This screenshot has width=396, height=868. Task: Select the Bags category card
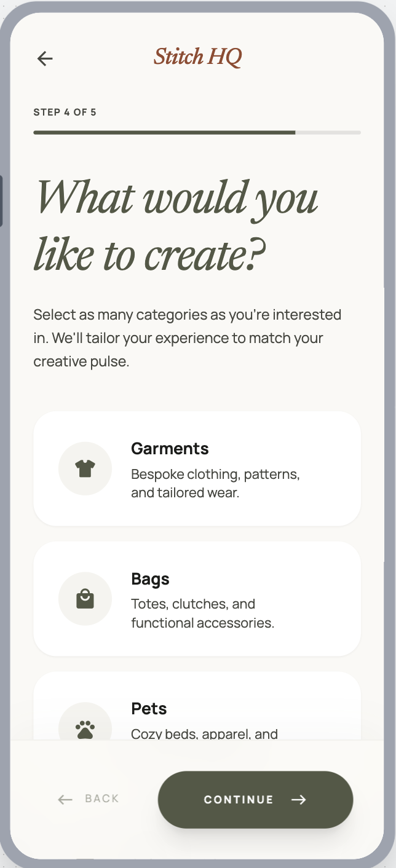(197, 599)
